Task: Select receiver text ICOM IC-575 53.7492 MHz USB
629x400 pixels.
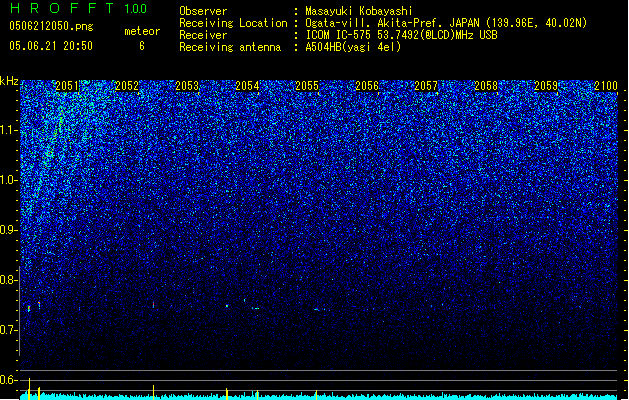Action: pyautogui.click(x=401, y=35)
